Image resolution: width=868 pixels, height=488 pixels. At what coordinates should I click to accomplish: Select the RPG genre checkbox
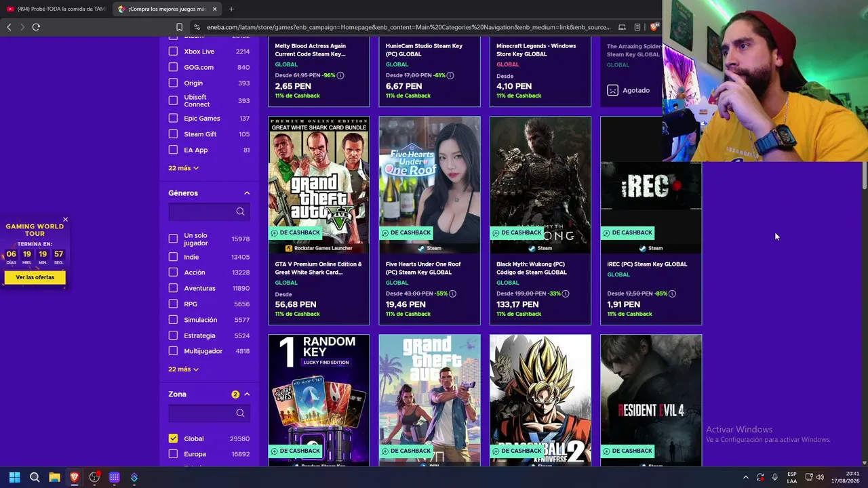coord(173,304)
